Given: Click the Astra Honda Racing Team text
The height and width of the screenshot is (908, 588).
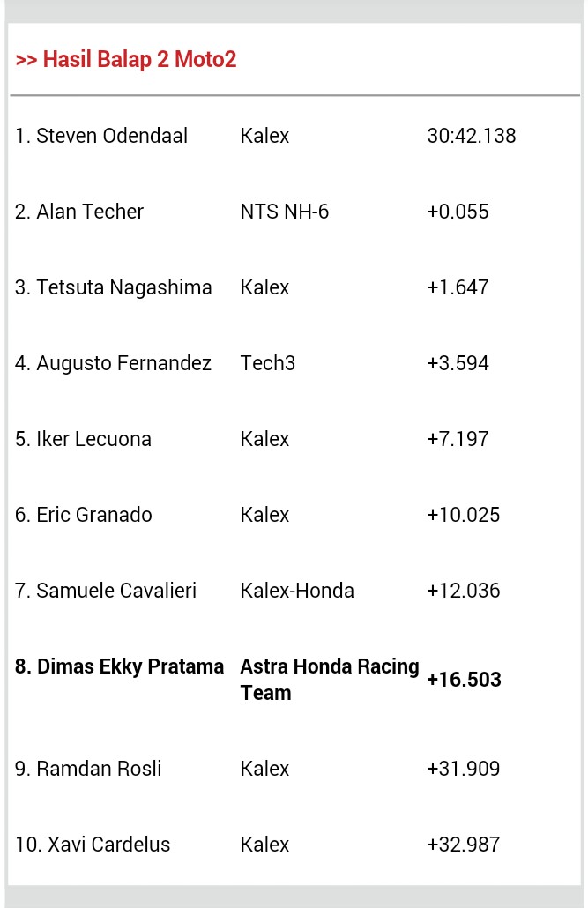Looking at the screenshot, I should [x=329, y=679].
